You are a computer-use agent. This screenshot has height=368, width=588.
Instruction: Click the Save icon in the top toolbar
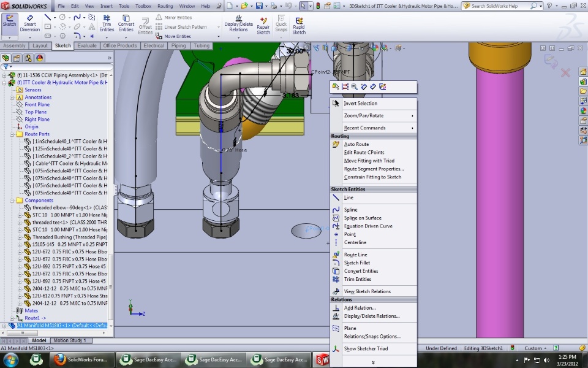click(x=259, y=6)
